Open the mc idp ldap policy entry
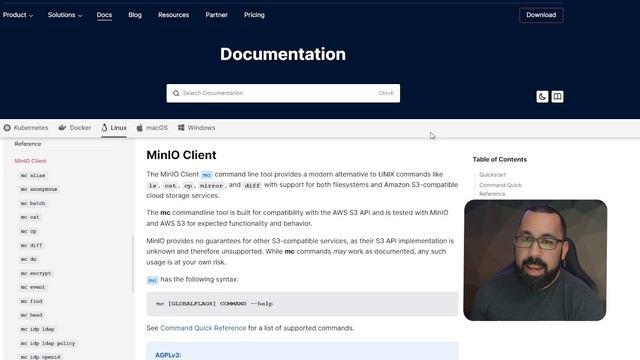This screenshot has width=640, height=360. 48,343
